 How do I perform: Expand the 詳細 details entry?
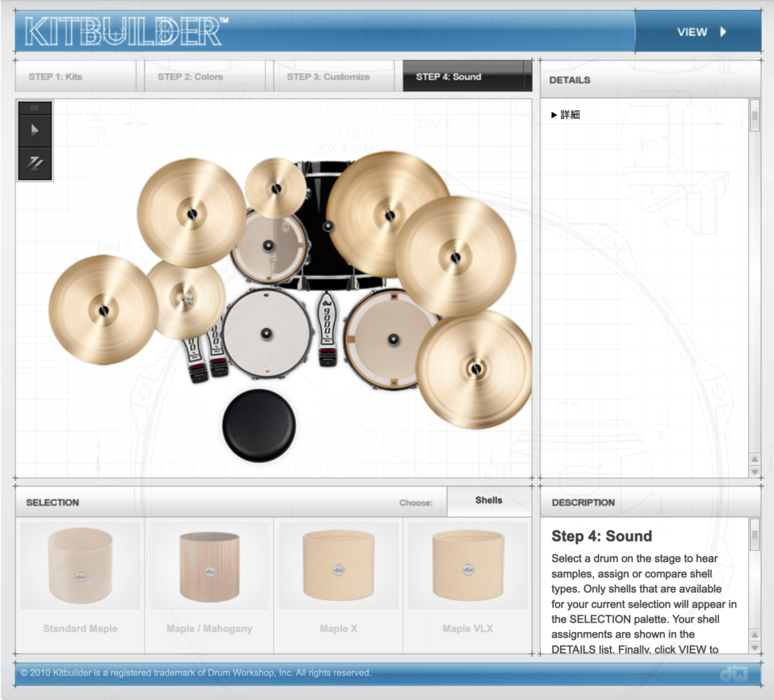click(565, 115)
